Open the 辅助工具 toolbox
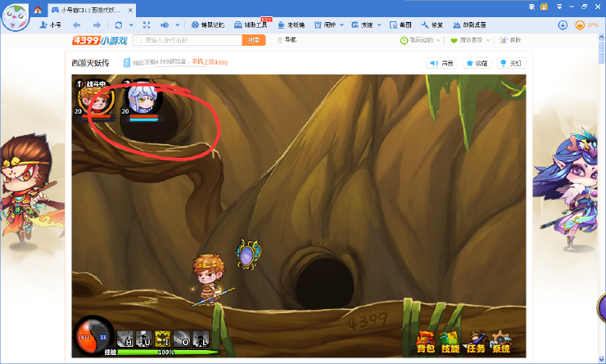 (251, 25)
